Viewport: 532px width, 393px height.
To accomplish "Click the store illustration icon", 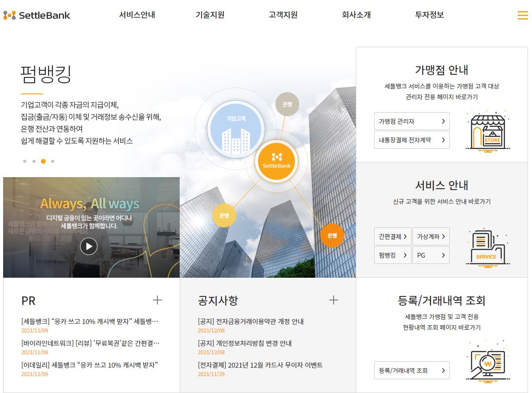I will coord(488,131).
